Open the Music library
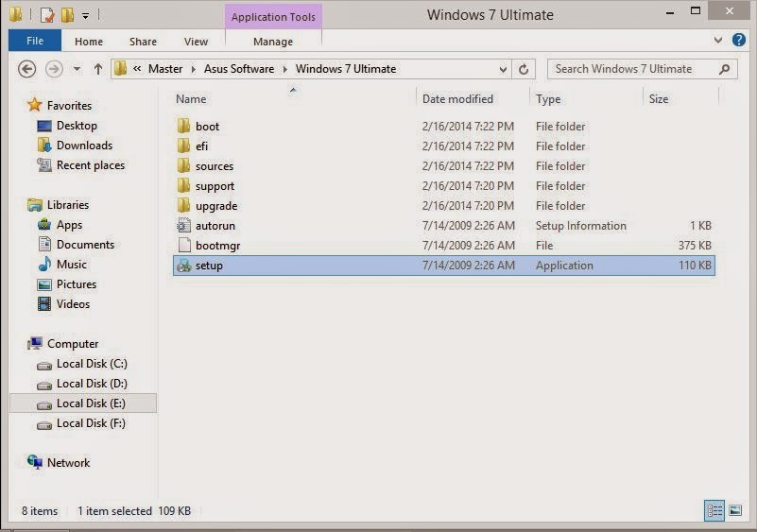The image size is (757, 532). click(72, 265)
